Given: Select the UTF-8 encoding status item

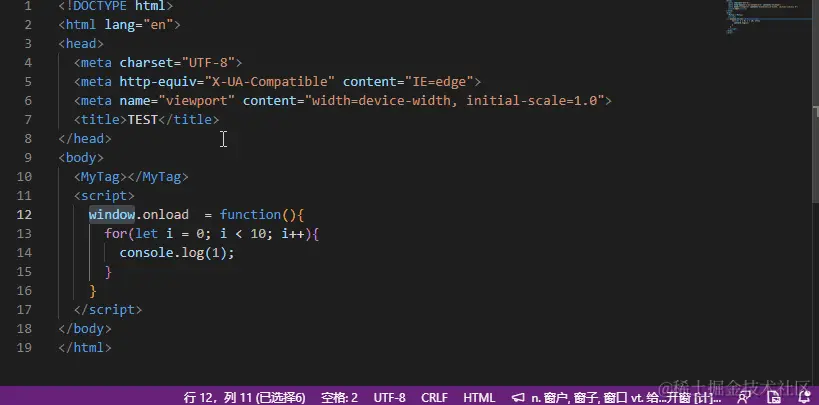Looking at the screenshot, I should pyautogui.click(x=389, y=398).
